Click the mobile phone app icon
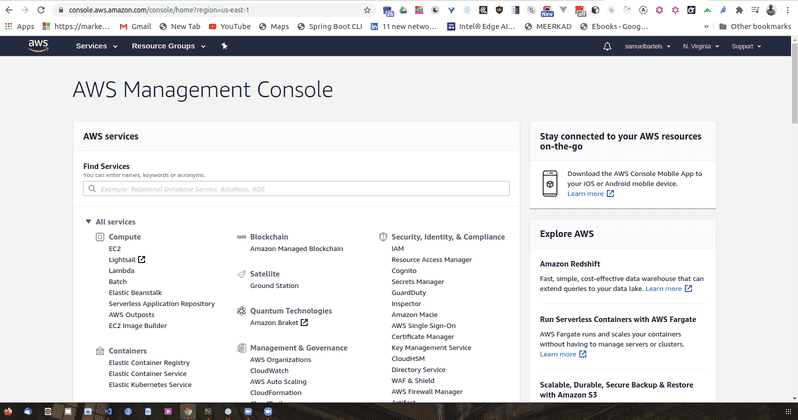This screenshot has height=420, width=798. [550, 183]
